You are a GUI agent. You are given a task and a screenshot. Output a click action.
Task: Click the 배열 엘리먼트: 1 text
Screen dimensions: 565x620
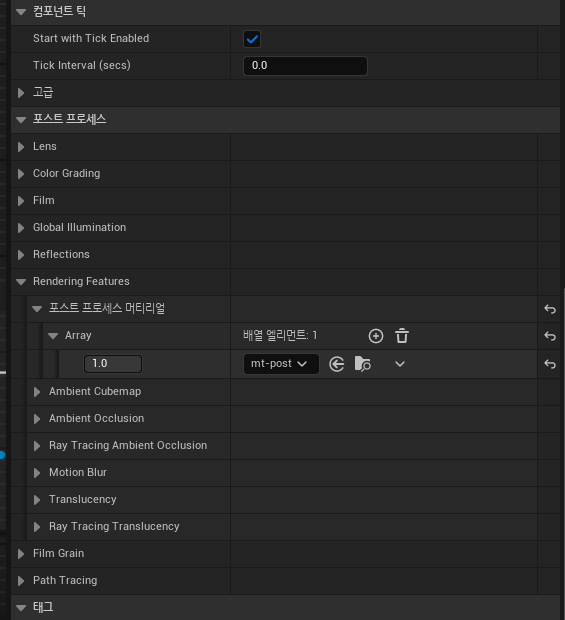click(280, 336)
